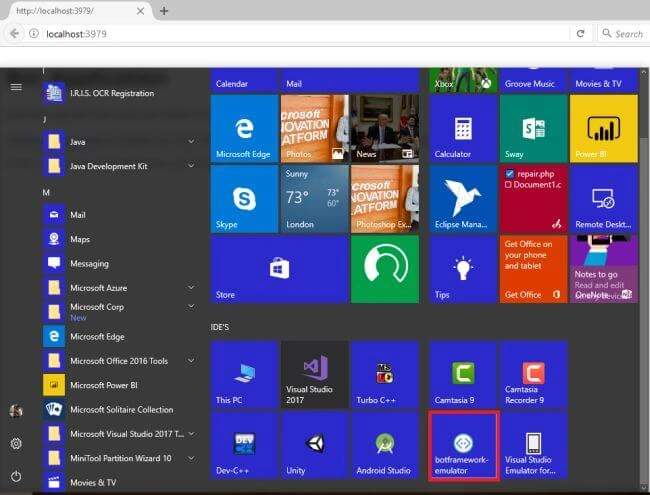Open a new browser tab
650x495 pixels.
click(x=164, y=11)
